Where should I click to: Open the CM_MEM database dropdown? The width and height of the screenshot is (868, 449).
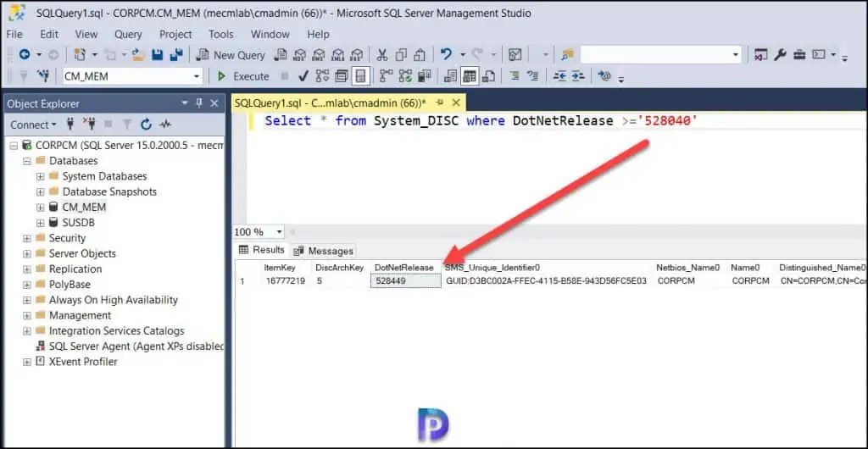click(197, 76)
